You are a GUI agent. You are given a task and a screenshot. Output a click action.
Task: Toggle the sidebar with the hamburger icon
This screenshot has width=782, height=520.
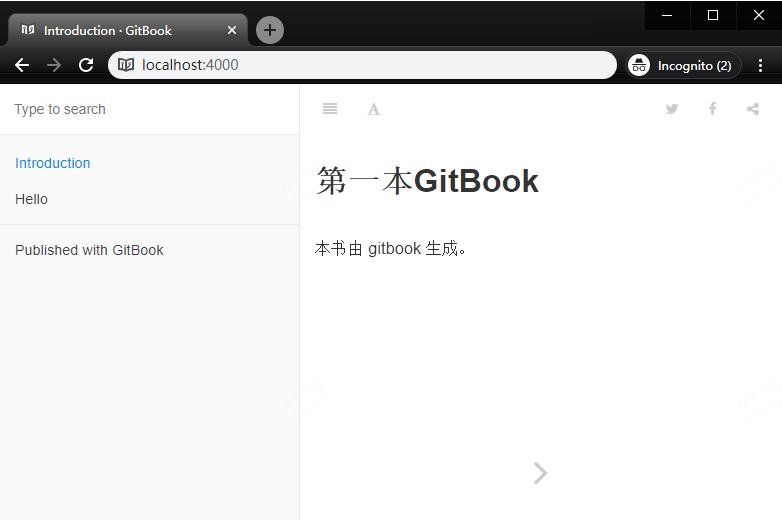click(x=330, y=109)
